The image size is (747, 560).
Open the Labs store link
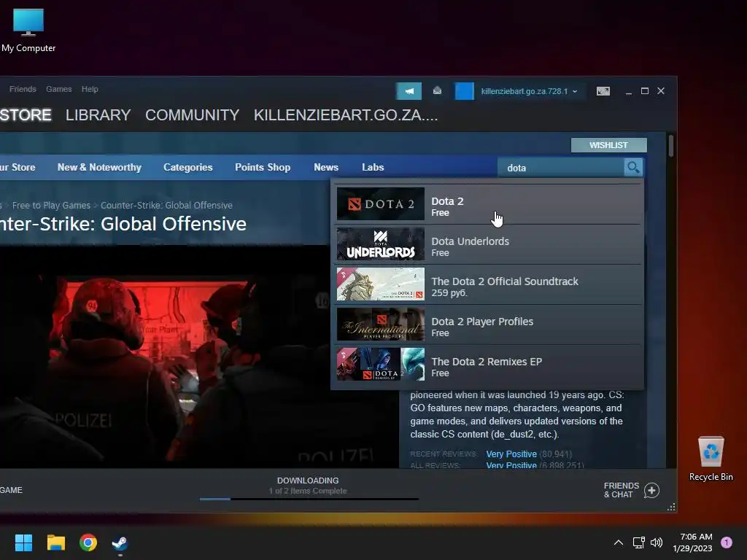coord(373,167)
